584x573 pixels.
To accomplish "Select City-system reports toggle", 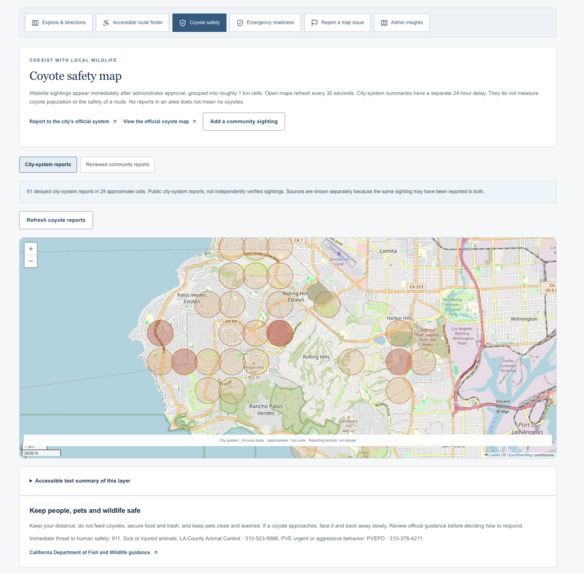I will point(48,164).
